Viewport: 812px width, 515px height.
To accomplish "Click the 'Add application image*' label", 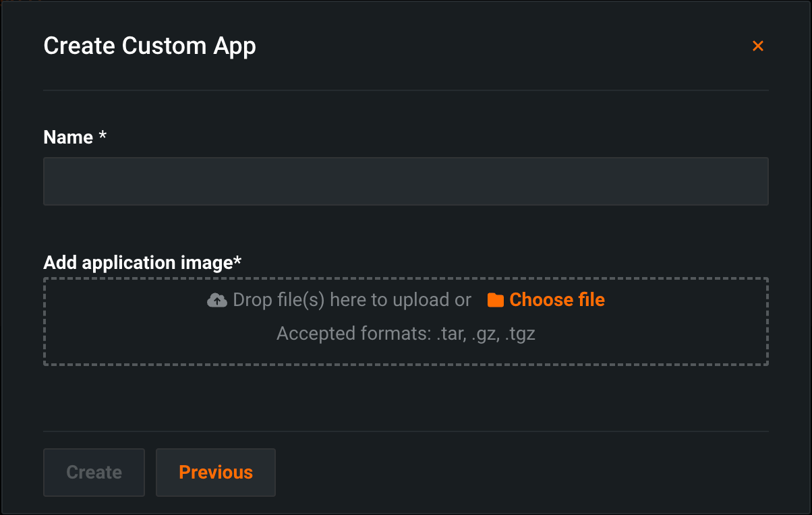I will [x=137, y=262].
